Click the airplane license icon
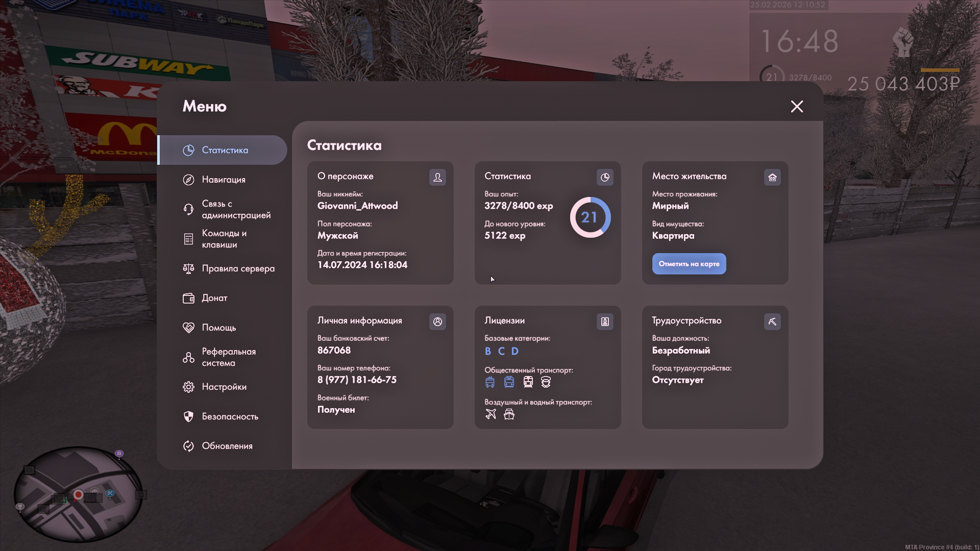 [491, 414]
